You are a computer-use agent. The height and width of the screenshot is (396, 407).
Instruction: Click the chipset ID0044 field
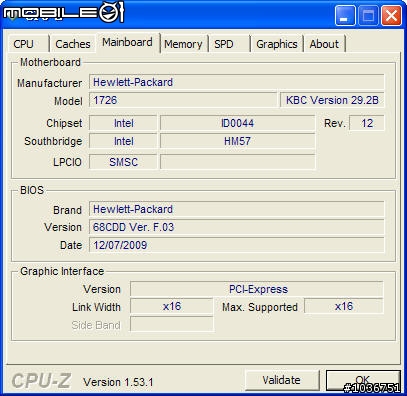coord(237,123)
